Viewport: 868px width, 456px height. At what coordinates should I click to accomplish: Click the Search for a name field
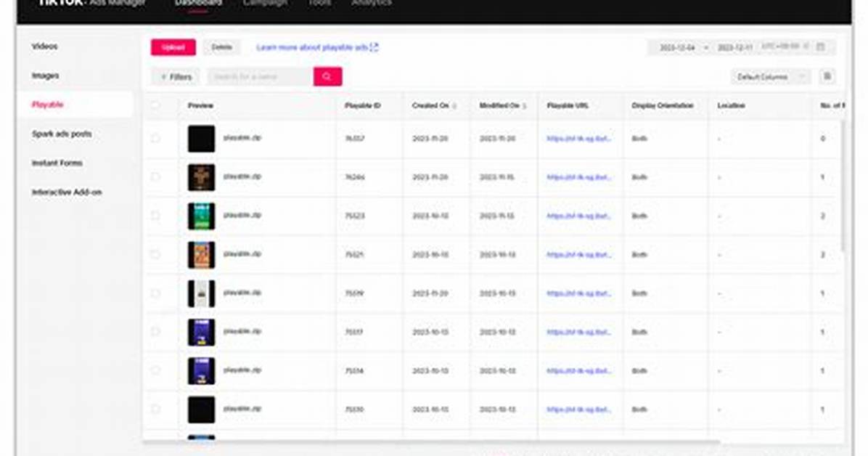260,76
